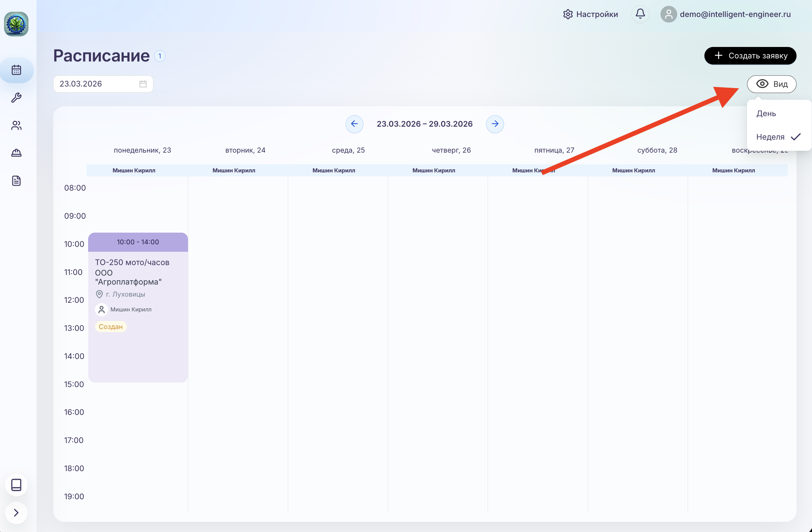Open the document sidebar icon
812x532 pixels.
coord(16,181)
